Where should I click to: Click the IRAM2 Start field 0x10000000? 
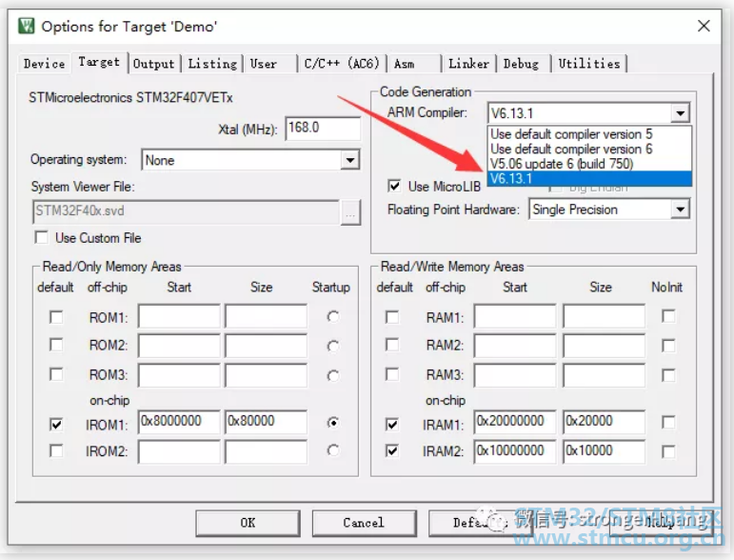(515, 451)
